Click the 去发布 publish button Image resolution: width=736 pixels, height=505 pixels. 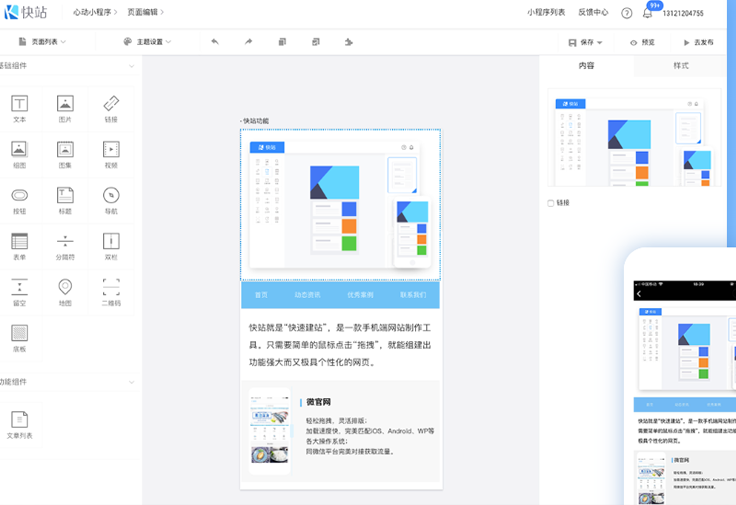tap(698, 42)
